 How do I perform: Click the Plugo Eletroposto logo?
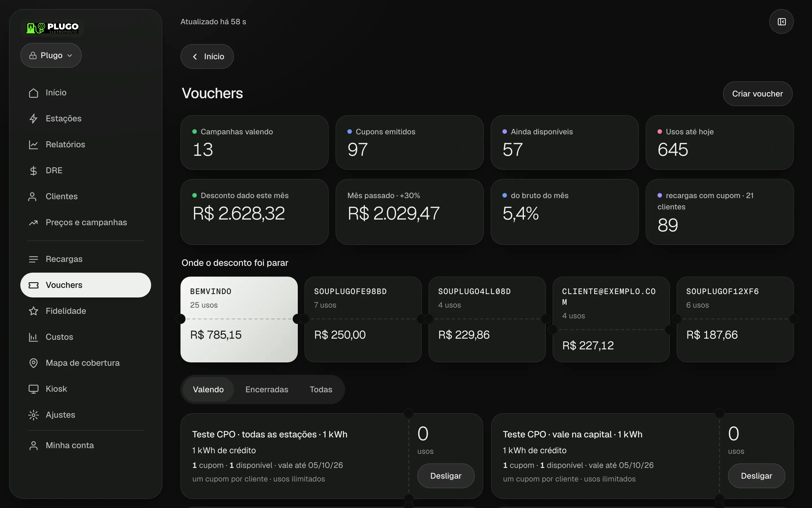(52, 28)
